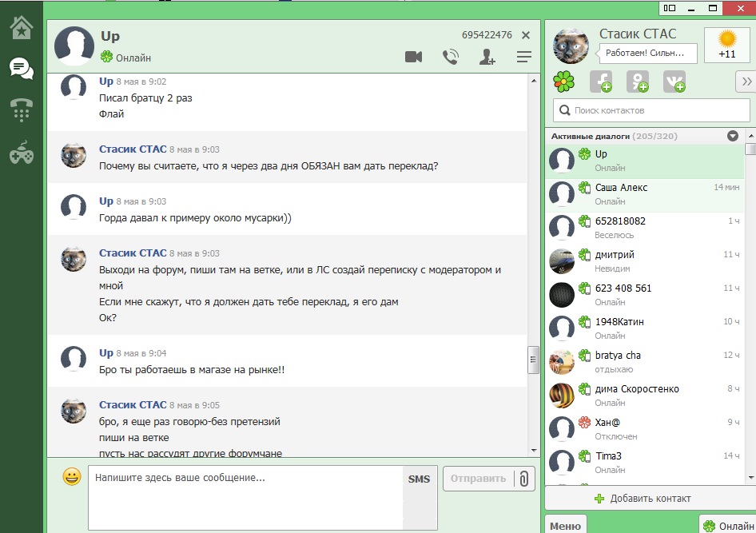Open the chat with Хан@
Viewport: 756px width, 533px height.
[645, 429]
